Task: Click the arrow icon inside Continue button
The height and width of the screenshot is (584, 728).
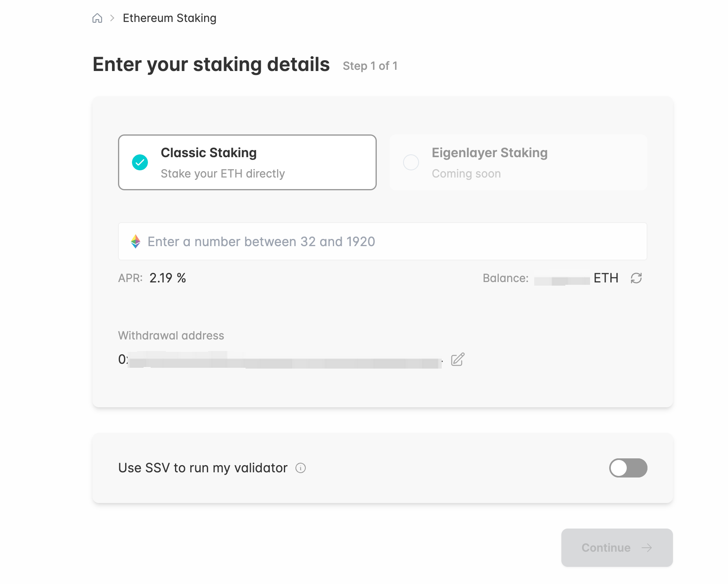Action: [x=647, y=547]
